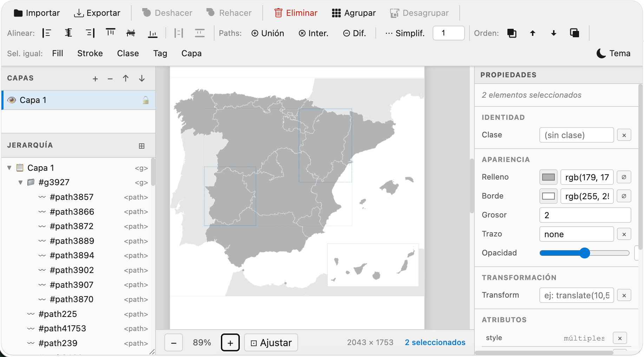Click the Clase input field
The width and height of the screenshot is (644, 357).
[x=577, y=135]
